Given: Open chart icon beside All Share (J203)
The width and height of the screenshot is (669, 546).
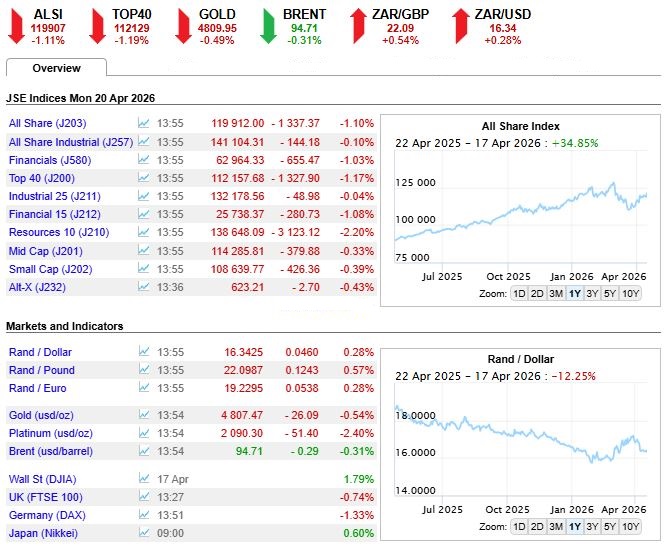Looking at the screenshot, I should [144, 123].
